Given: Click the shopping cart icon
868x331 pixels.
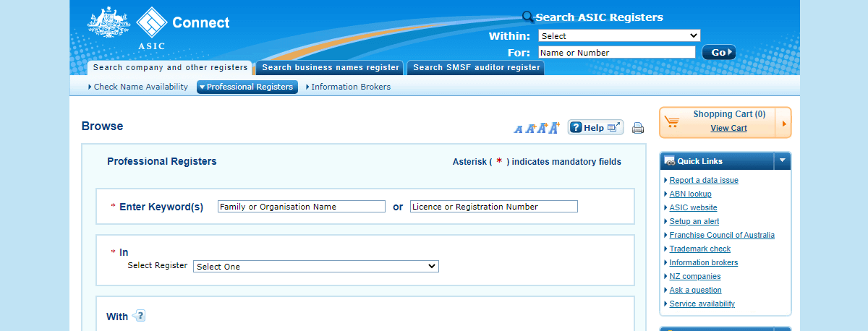Looking at the screenshot, I should tap(672, 122).
